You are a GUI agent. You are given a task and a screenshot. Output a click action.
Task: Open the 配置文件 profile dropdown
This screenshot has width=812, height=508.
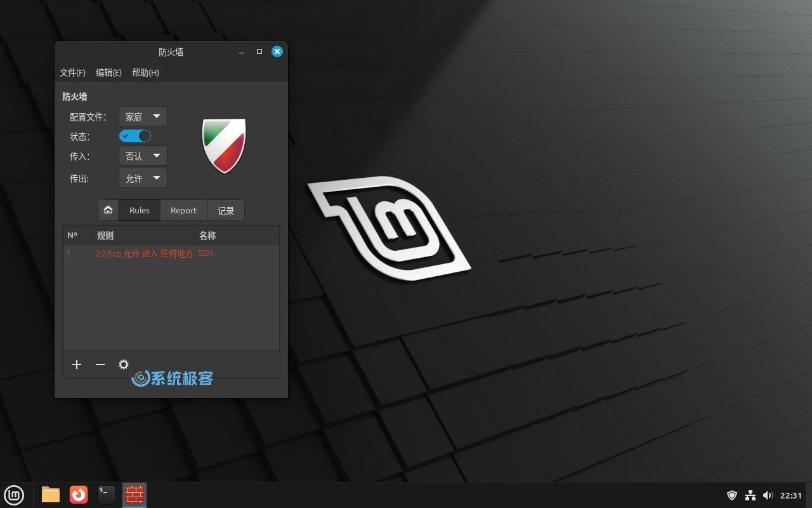click(143, 117)
